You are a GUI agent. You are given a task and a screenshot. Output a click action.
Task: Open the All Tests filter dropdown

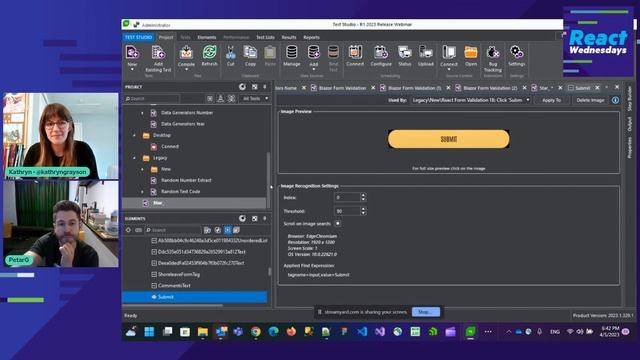tap(255, 98)
